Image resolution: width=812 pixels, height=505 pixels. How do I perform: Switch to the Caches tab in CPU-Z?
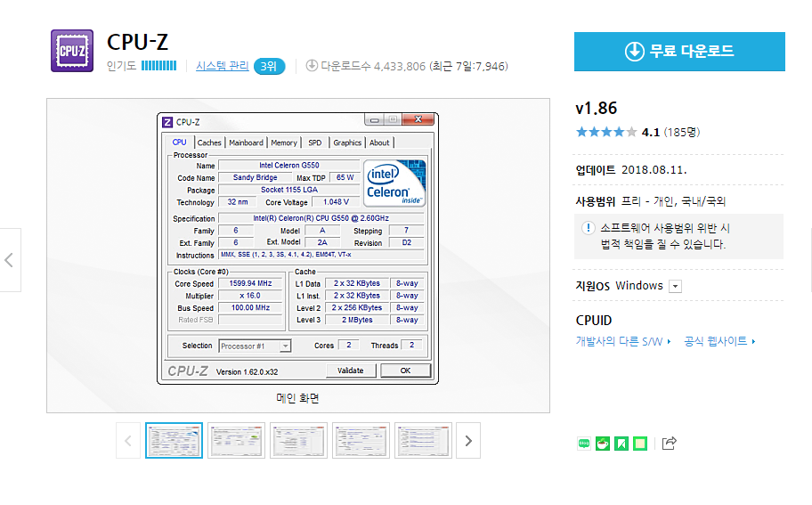click(x=209, y=143)
